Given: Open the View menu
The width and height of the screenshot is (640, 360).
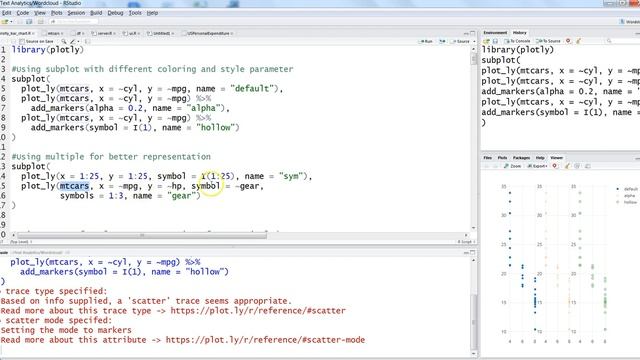Looking at the screenshot, I should (40, 13).
